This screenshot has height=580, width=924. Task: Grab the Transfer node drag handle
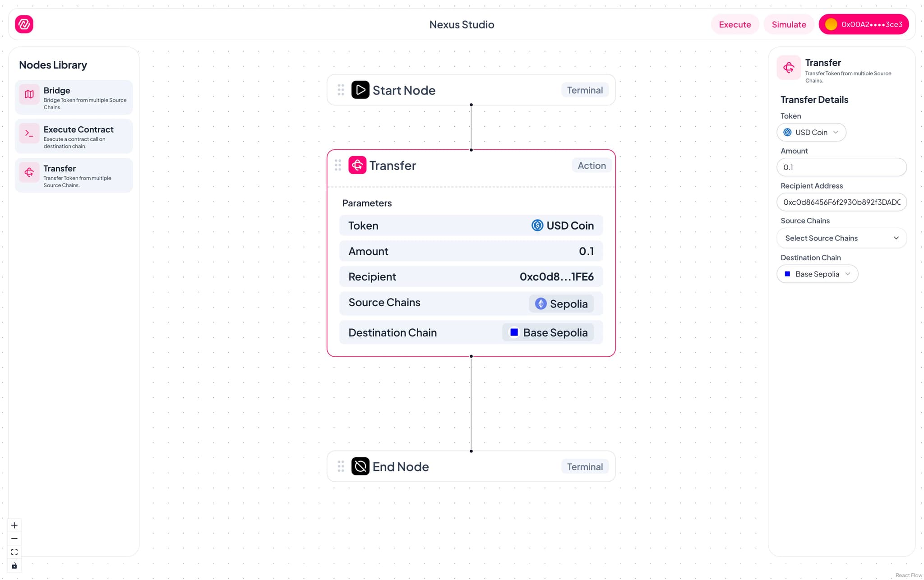pos(338,166)
